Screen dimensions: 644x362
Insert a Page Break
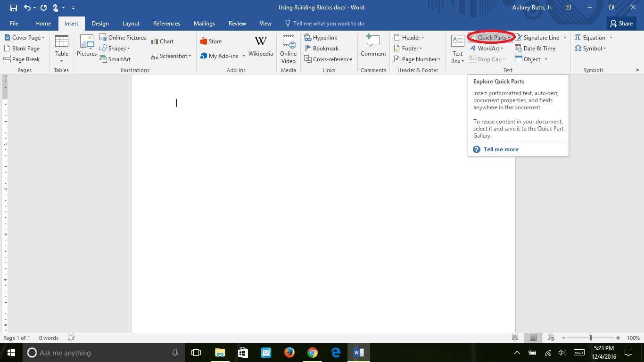click(x=22, y=59)
